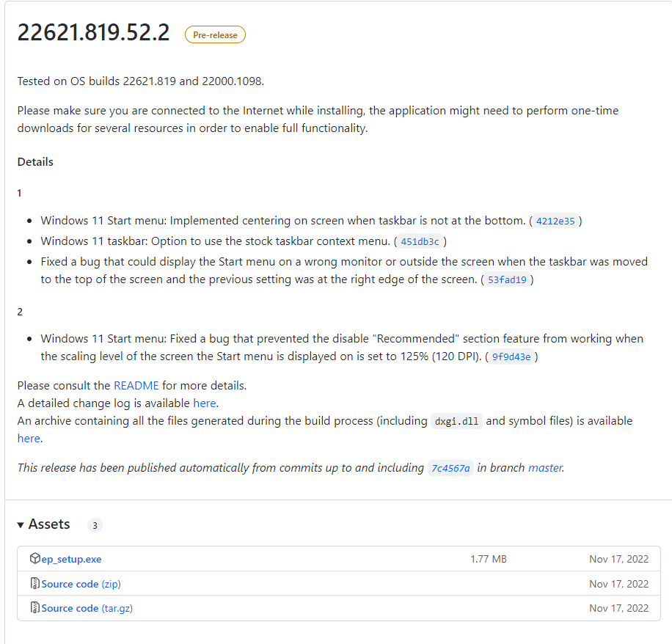The width and height of the screenshot is (672, 644).
Task: Click the Nov 17, 2022 date for Source code (zip)
Action: [618, 584]
